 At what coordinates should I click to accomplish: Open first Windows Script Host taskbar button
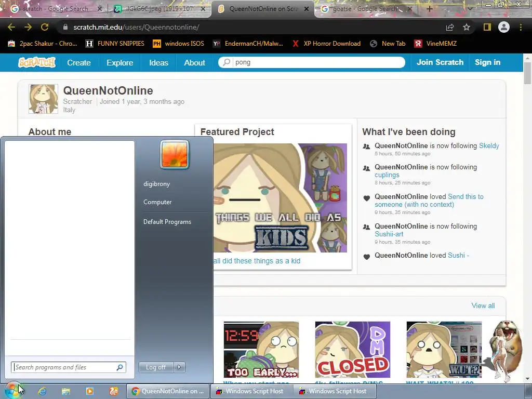251,391
